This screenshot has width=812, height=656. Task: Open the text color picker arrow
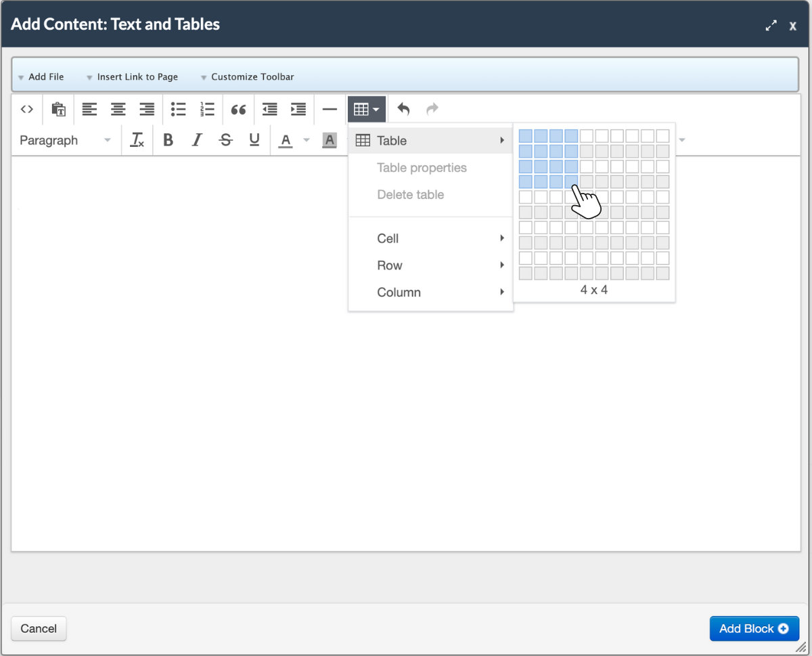click(x=306, y=140)
